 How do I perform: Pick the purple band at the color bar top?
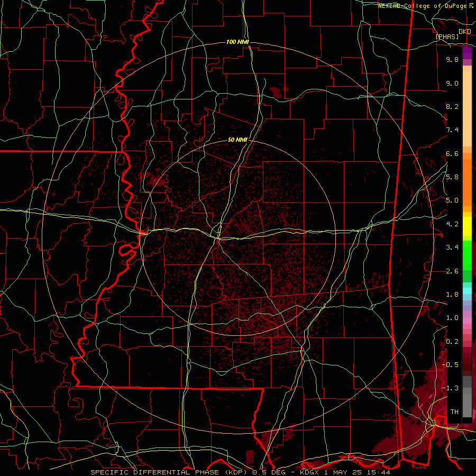[467, 53]
